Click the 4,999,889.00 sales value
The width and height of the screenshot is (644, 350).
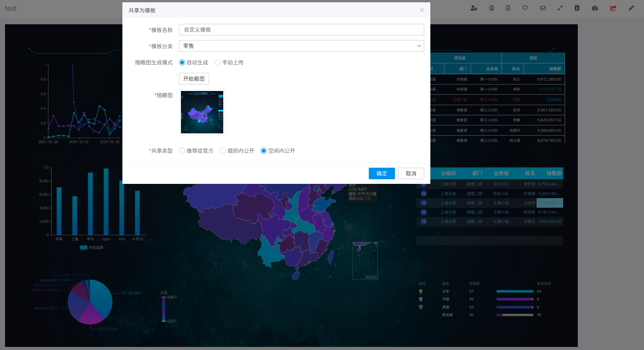pyautogui.click(x=549, y=130)
